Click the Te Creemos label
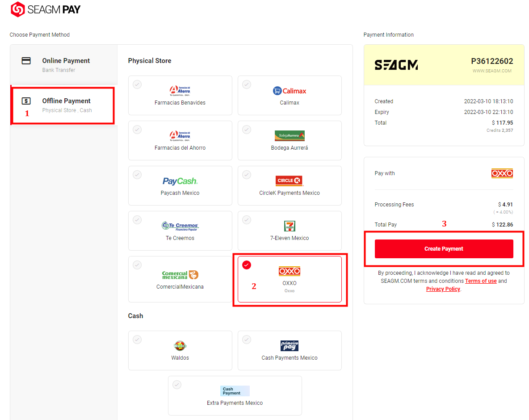This screenshot has height=420, width=529. 180,238
